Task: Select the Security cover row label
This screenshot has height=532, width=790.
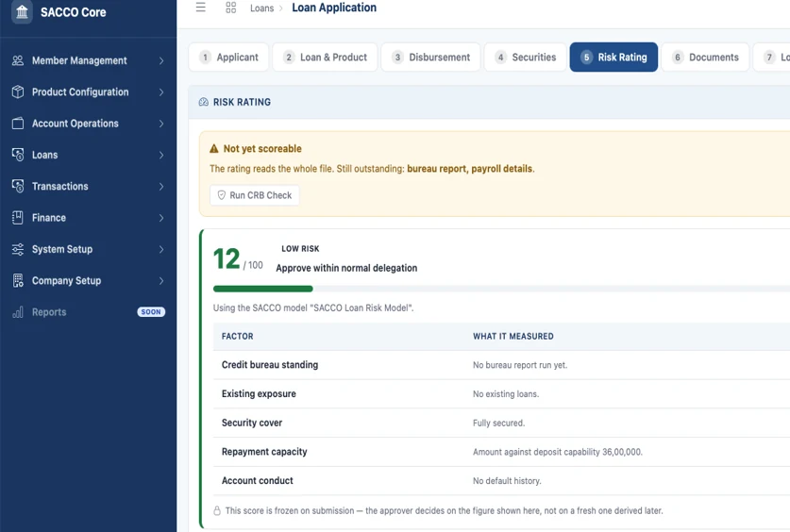Action: (252, 423)
